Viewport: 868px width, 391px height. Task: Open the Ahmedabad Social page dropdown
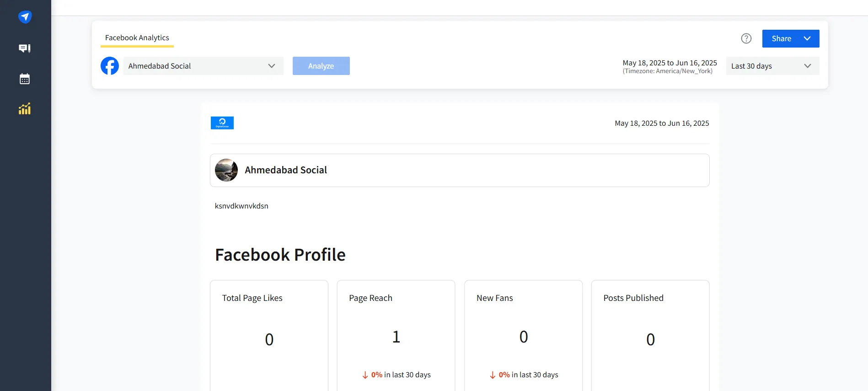click(204, 66)
